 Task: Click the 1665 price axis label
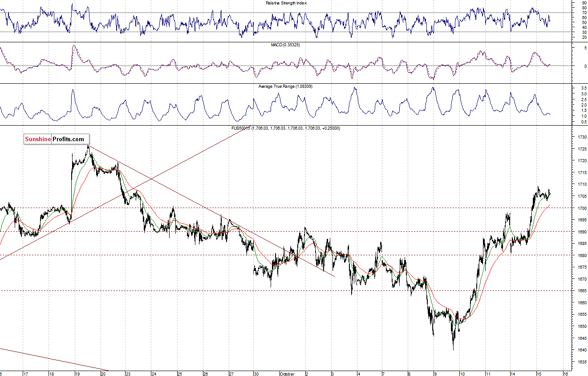pyautogui.click(x=582, y=291)
